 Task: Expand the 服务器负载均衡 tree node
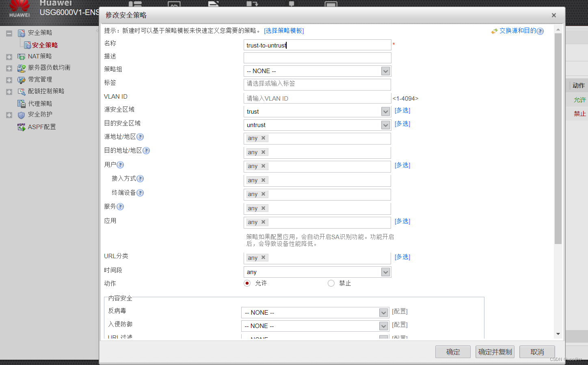coord(9,69)
